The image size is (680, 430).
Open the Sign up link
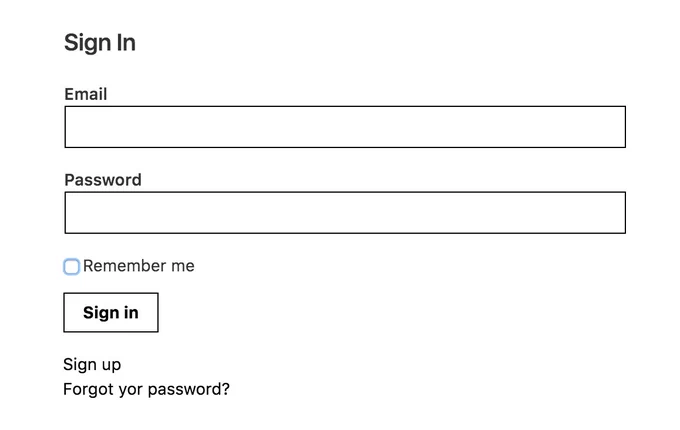pyautogui.click(x=92, y=365)
